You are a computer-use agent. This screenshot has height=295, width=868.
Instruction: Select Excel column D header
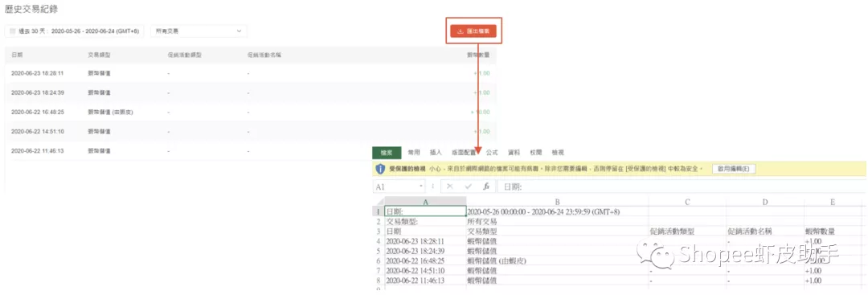coord(764,202)
